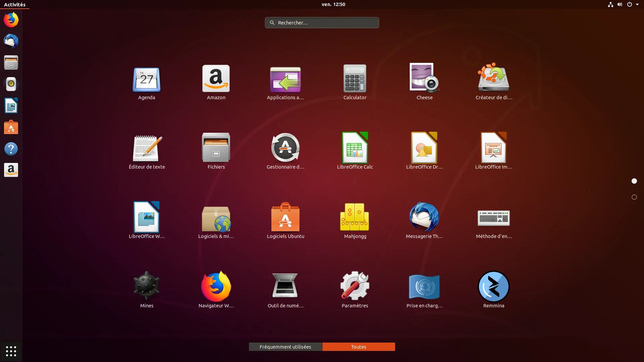Go to second page of apps indicator
The width and height of the screenshot is (644, 362).
point(634,197)
